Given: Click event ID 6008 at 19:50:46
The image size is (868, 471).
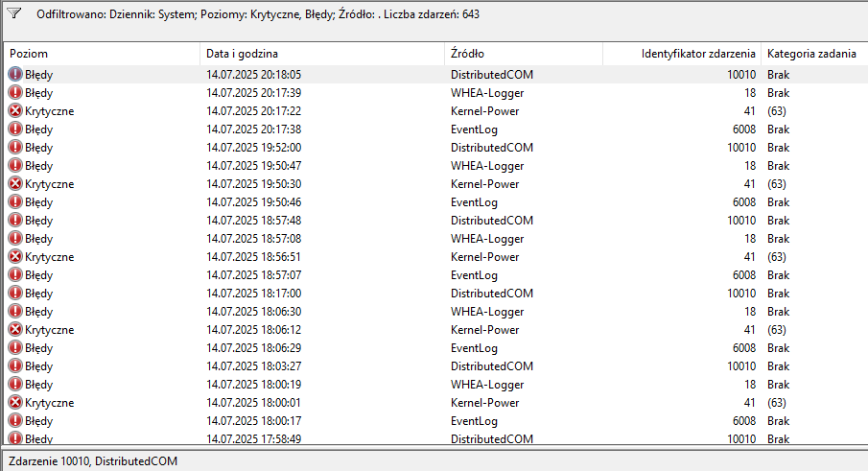Looking at the screenshot, I should point(744,202).
